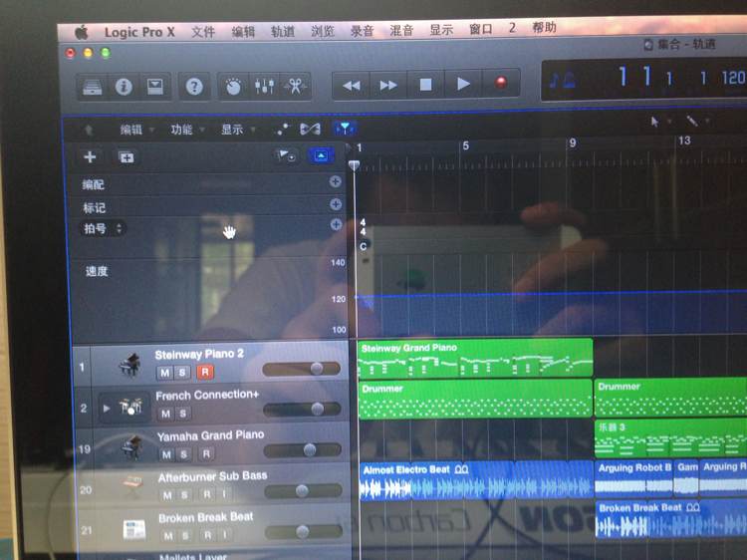Click the 4/4 time signature in the 拍号 track
Screen dimensions: 747x560
pos(363,227)
